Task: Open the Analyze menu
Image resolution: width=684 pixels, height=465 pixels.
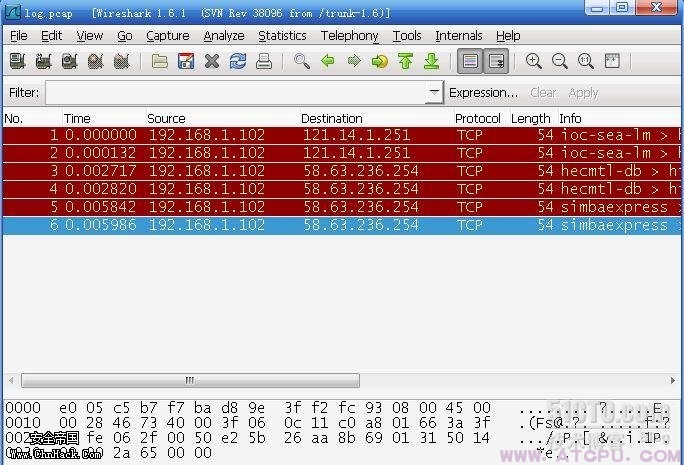Action: pyautogui.click(x=224, y=36)
